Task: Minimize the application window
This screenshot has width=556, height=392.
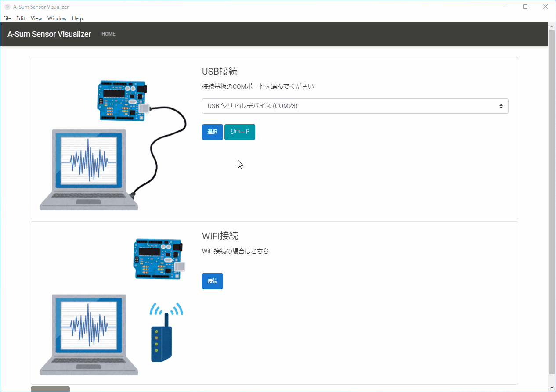Action: pyautogui.click(x=505, y=7)
